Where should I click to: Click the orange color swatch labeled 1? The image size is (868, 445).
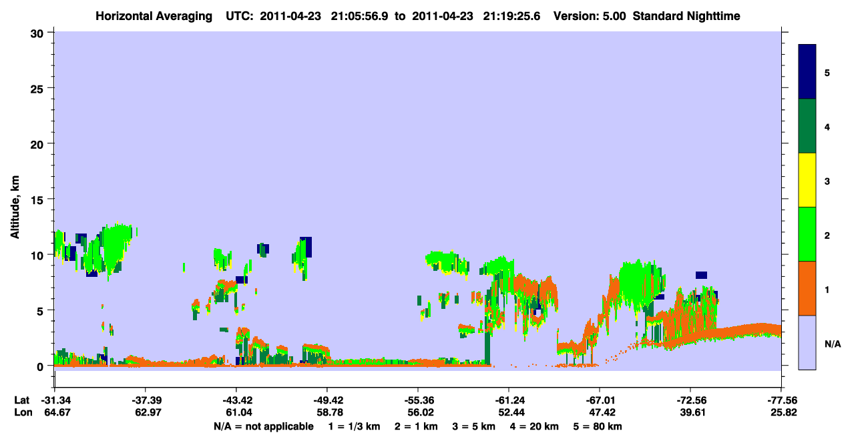point(807,288)
